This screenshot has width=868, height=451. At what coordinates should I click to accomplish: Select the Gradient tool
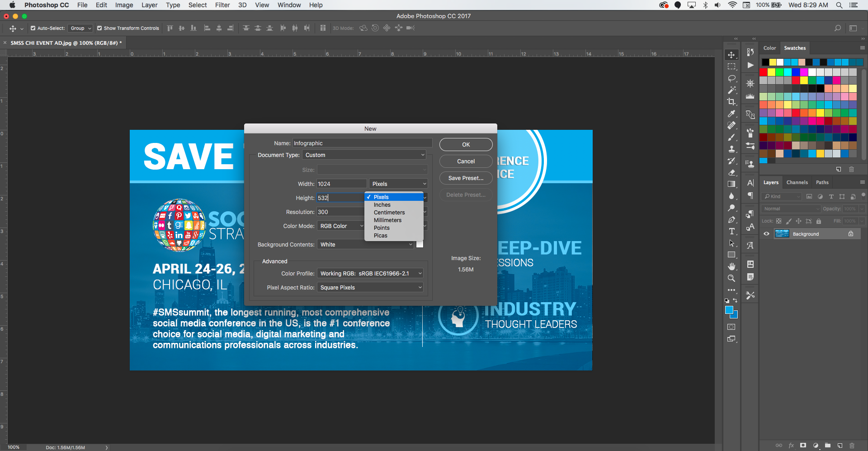tap(731, 184)
